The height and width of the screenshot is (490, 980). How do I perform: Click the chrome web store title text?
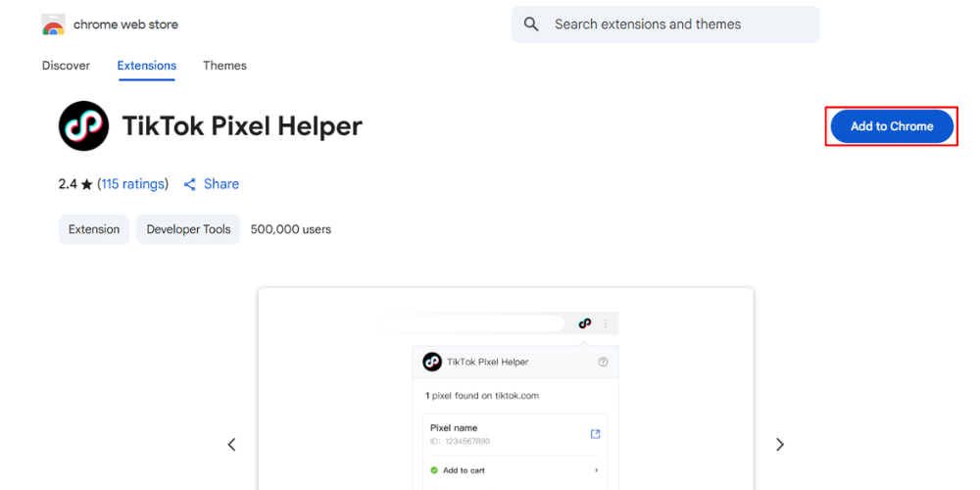[125, 24]
